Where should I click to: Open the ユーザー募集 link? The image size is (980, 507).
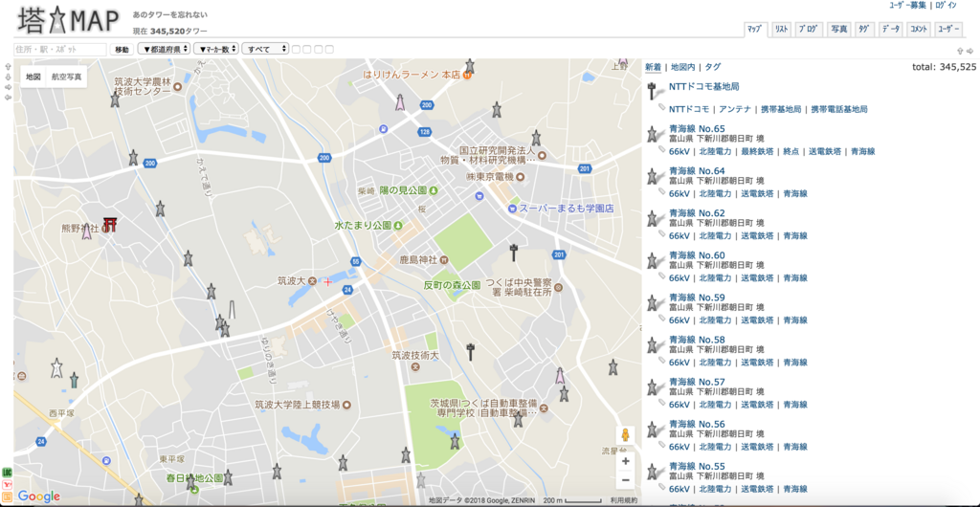(x=907, y=5)
